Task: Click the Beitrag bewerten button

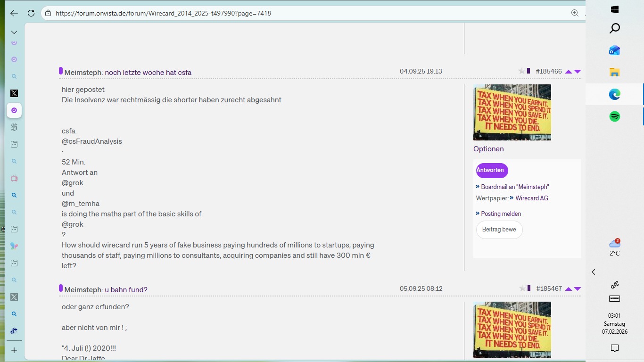Action: click(x=499, y=230)
